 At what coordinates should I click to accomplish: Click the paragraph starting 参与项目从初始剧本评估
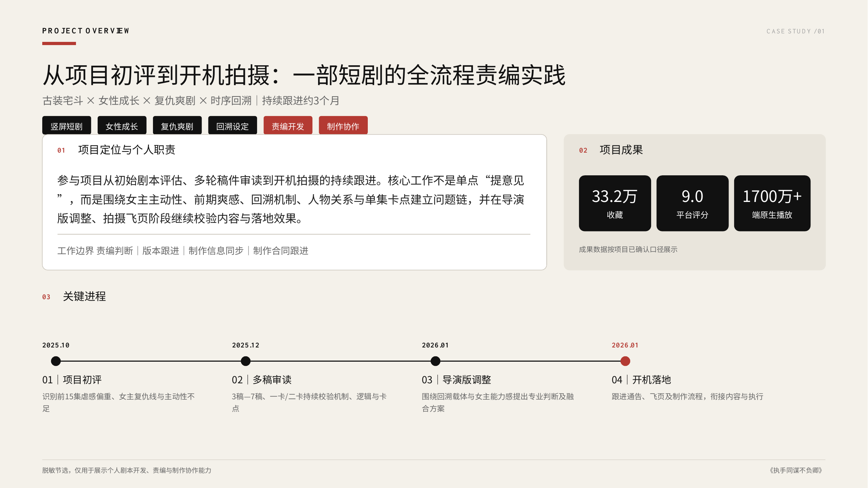tap(291, 199)
